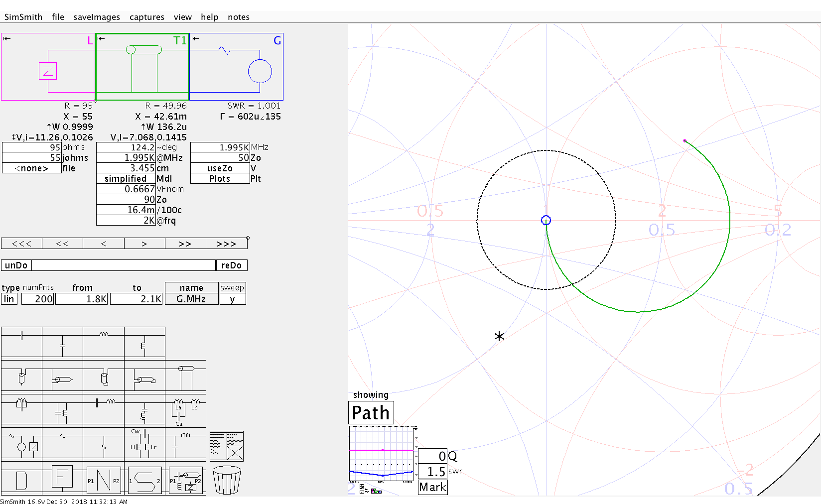
Task: Pick the Cw Ll Lr transformer component
Action: [144, 443]
